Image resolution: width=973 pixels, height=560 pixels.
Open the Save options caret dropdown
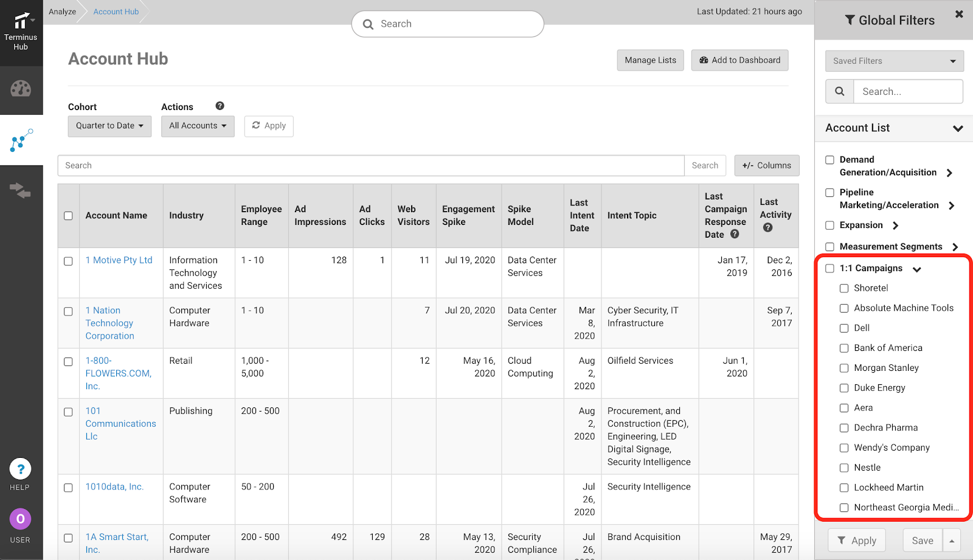pyautogui.click(x=952, y=541)
